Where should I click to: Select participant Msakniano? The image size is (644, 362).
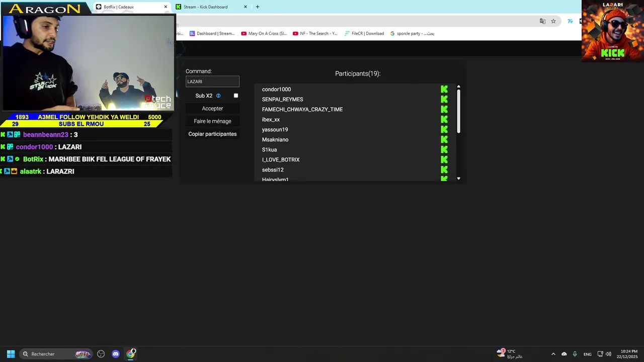click(275, 140)
